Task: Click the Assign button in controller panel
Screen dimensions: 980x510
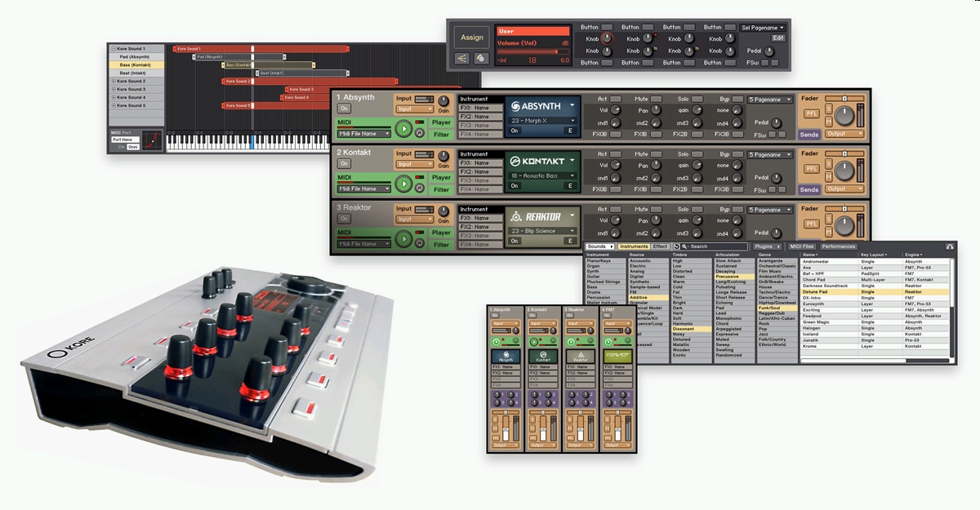Action: pyautogui.click(x=472, y=38)
